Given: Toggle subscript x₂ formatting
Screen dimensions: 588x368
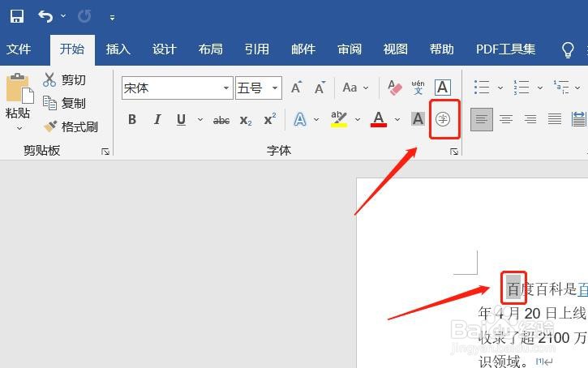Looking at the screenshot, I should point(246,120).
